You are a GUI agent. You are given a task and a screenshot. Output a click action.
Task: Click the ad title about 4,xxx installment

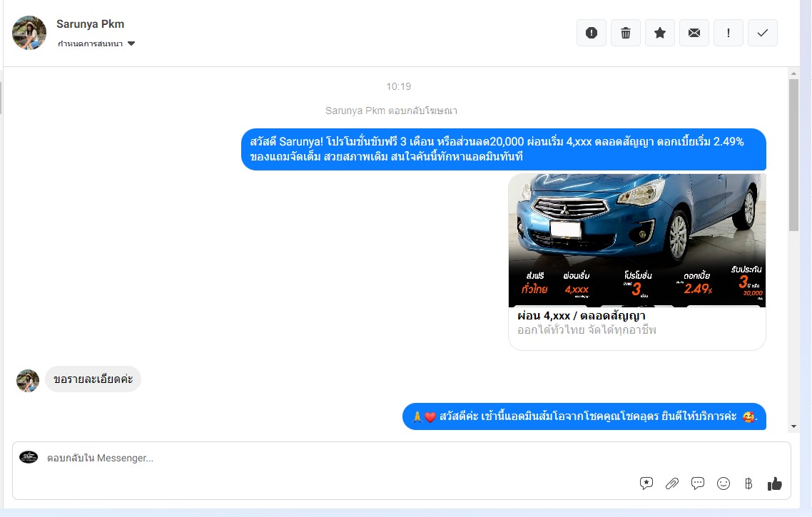click(581, 316)
